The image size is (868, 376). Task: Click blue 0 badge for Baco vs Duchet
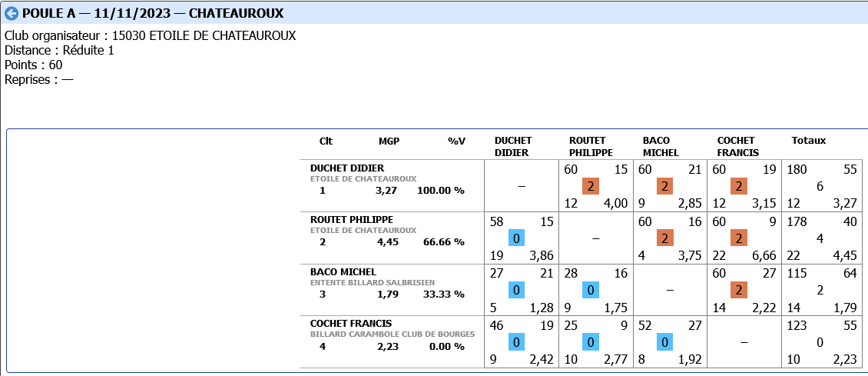pos(516,290)
